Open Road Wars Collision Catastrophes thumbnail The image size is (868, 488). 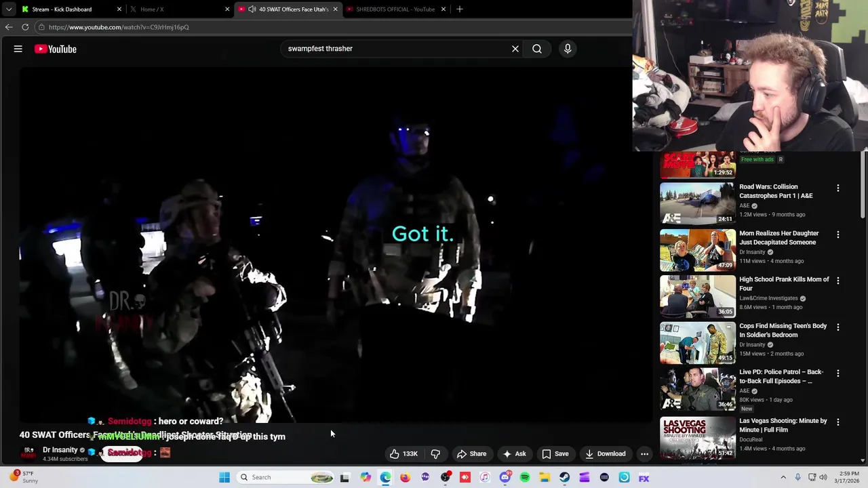[698, 203]
